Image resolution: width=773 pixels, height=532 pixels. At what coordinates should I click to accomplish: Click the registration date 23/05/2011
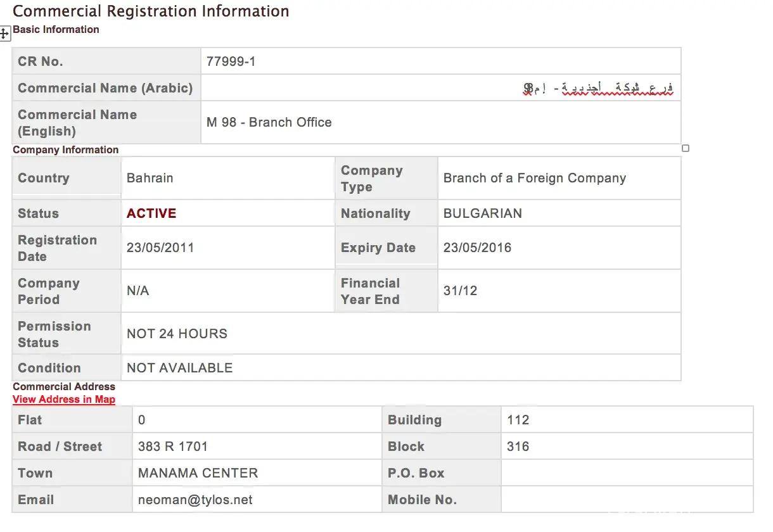(160, 248)
